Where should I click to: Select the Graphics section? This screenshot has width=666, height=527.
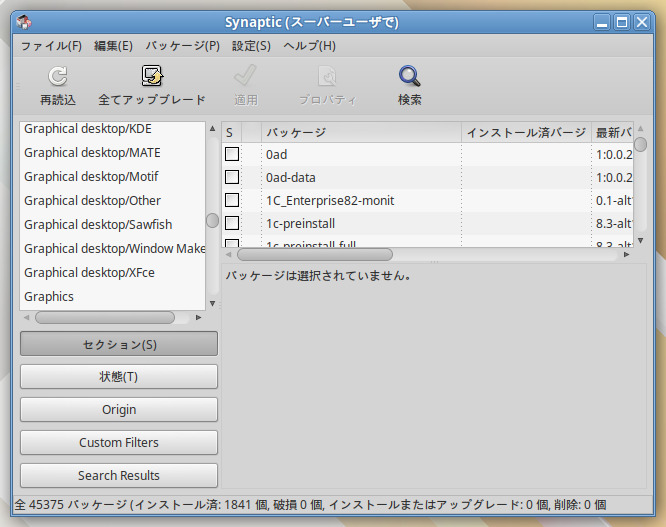(113, 296)
